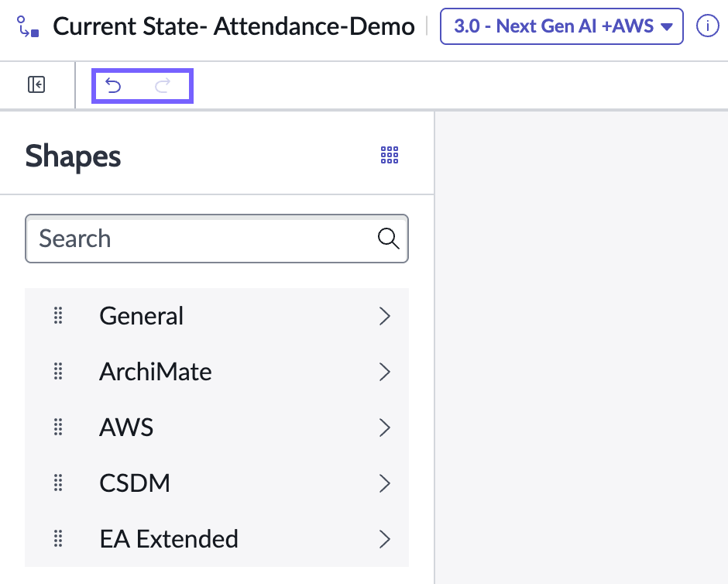Viewport: 728px width, 584px height.
Task: Click the Undo arrow
Action: [x=113, y=85]
